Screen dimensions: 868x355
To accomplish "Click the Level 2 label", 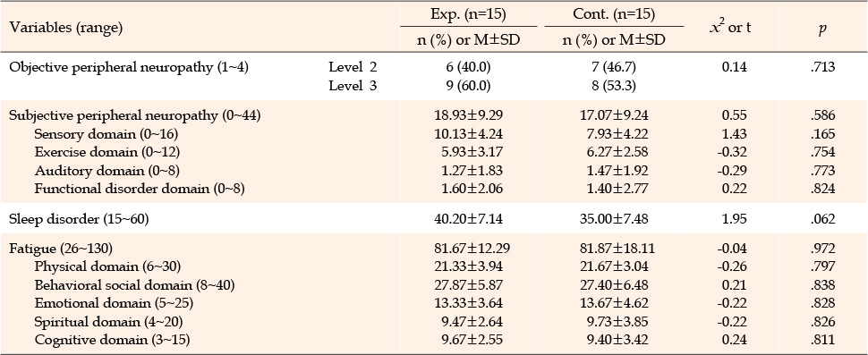I will click(353, 67).
